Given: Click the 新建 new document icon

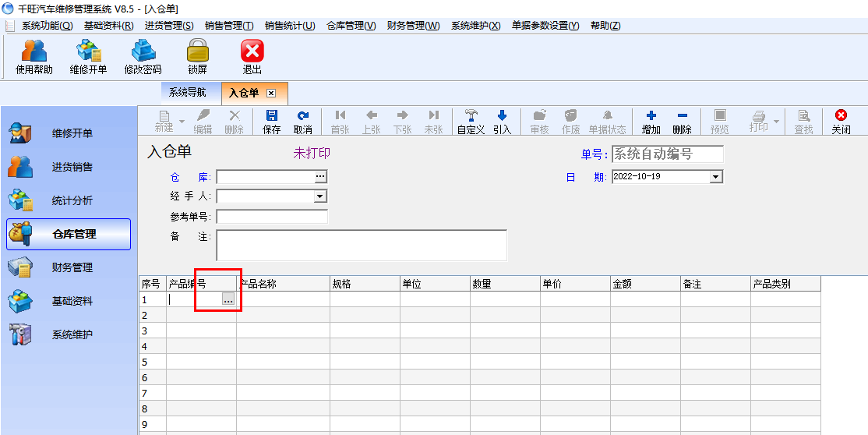Looking at the screenshot, I should (x=164, y=122).
